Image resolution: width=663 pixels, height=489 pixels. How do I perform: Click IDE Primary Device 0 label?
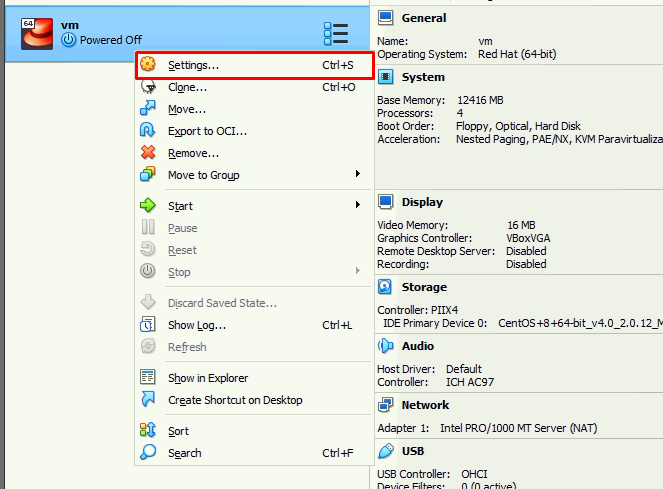[x=435, y=323]
